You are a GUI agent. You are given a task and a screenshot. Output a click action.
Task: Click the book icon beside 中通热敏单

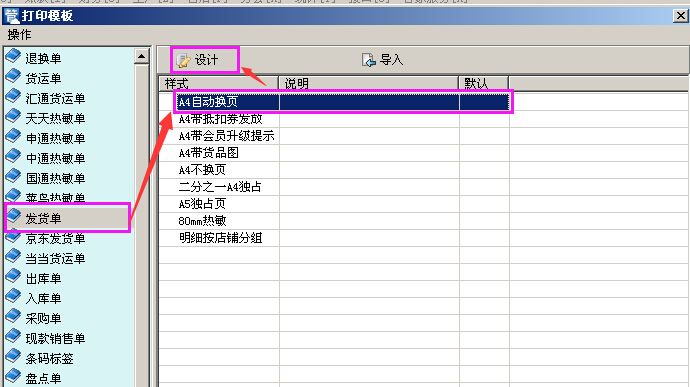point(13,156)
